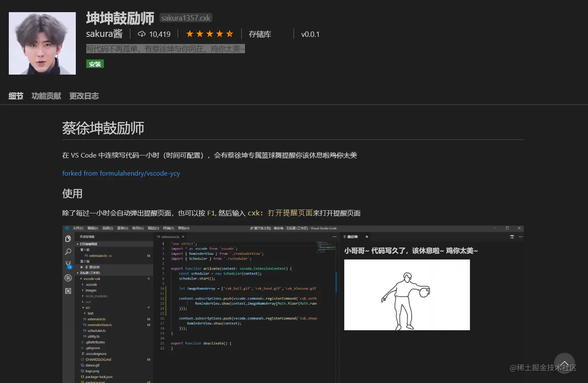
Task: Close the extension.ts editor tab
Action: pyautogui.click(x=183, y=237)
